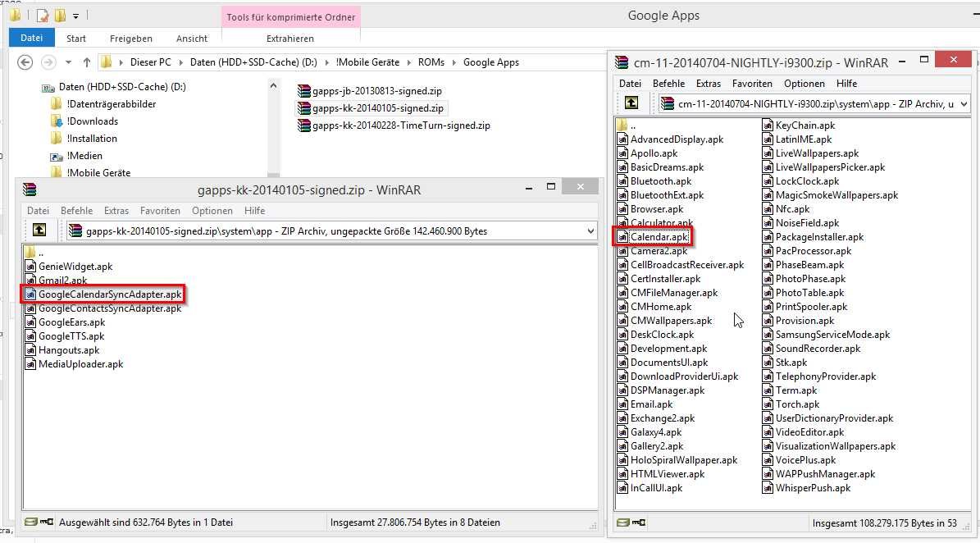
Task: Click the ROMs breadcrumb segment
Action: [x=431, y=62]
